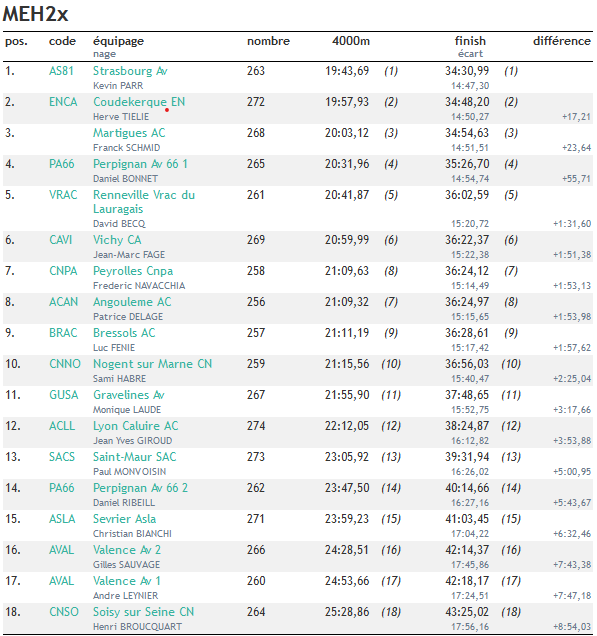Click the Peyrolles Cnpa team link
Viewport: 597px width, 636px height.
click(x=133, y=271)
